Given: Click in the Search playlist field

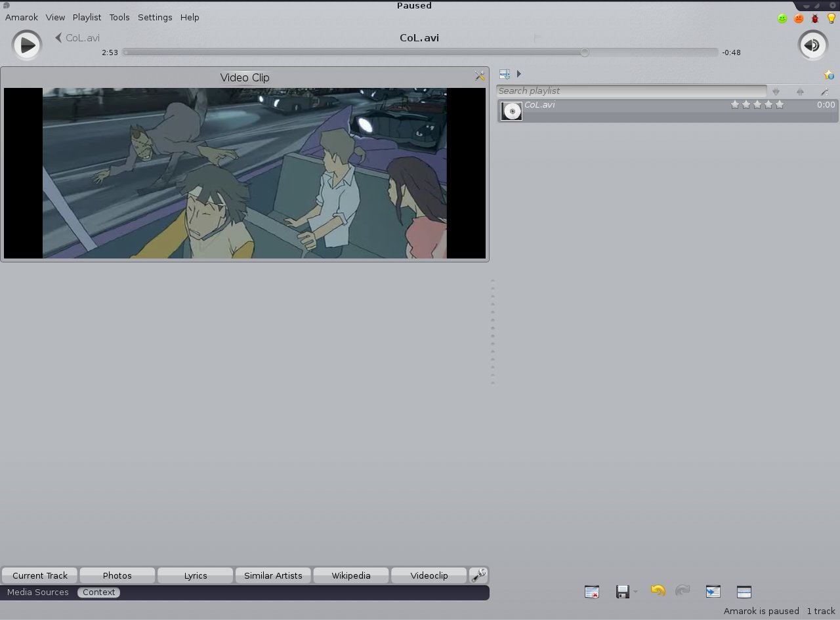Looking at the screenshot, I should [631, 91].
